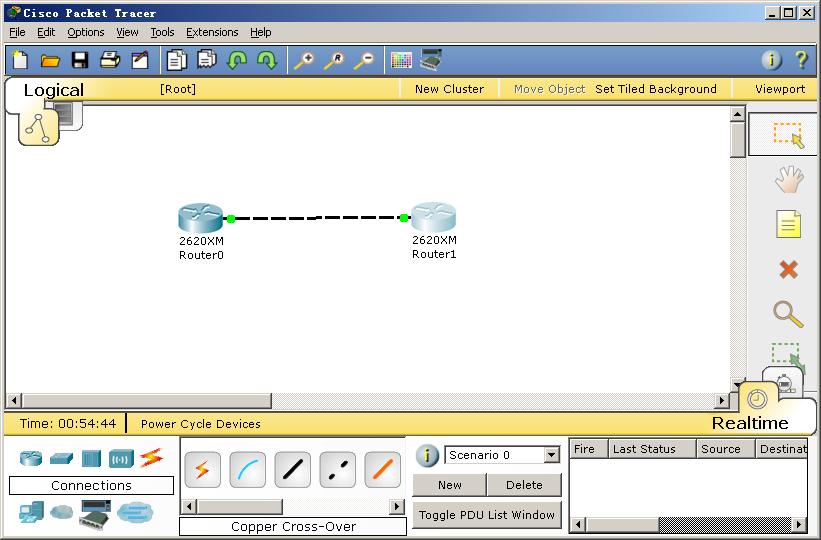Viewport: 821px width, 540px height.
Task: Click the Zoom Out magnifier
Action: (x=364, y=61)
